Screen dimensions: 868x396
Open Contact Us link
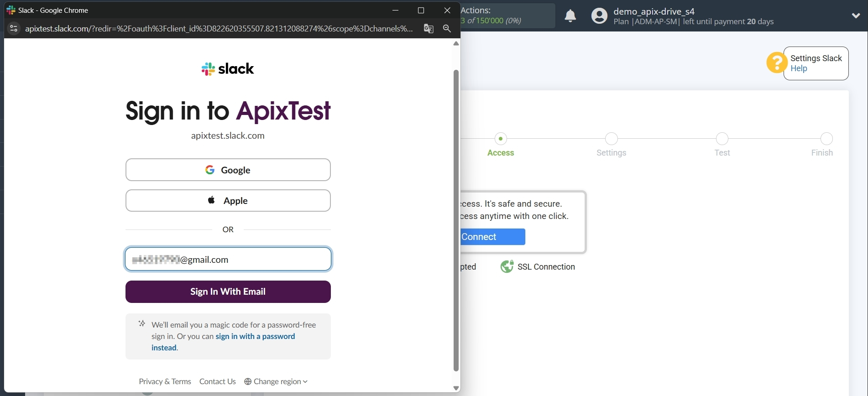coord(218,381)
